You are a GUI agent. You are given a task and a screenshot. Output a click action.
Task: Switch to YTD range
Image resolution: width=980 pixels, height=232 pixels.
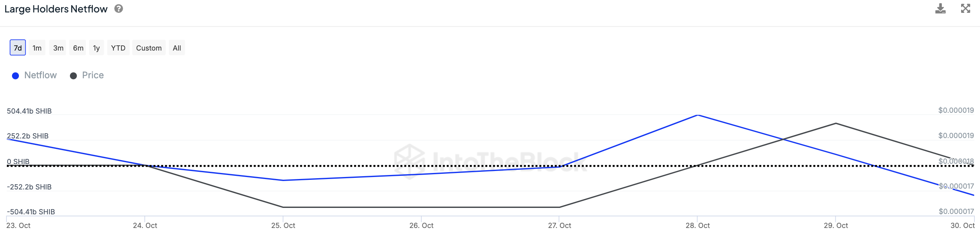[x=118, y=48]
